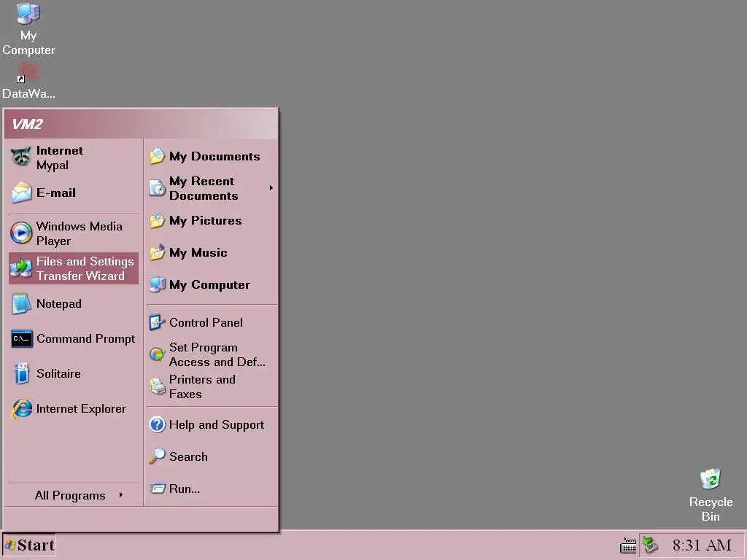
Task: Click Files and Settings Transfer Wizard icon
Action: click(x=21, y=268)
